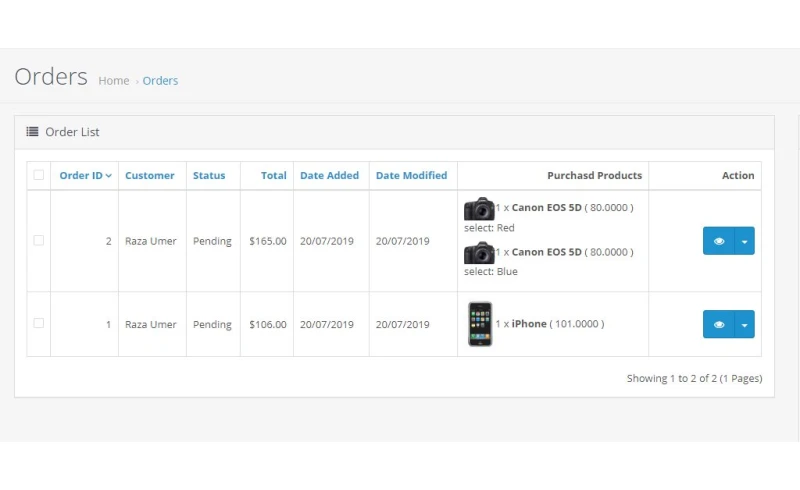Viewport: 800px width, 490px height.
Task: Expand action dropdown for order 2
Action: pos(744,241)
